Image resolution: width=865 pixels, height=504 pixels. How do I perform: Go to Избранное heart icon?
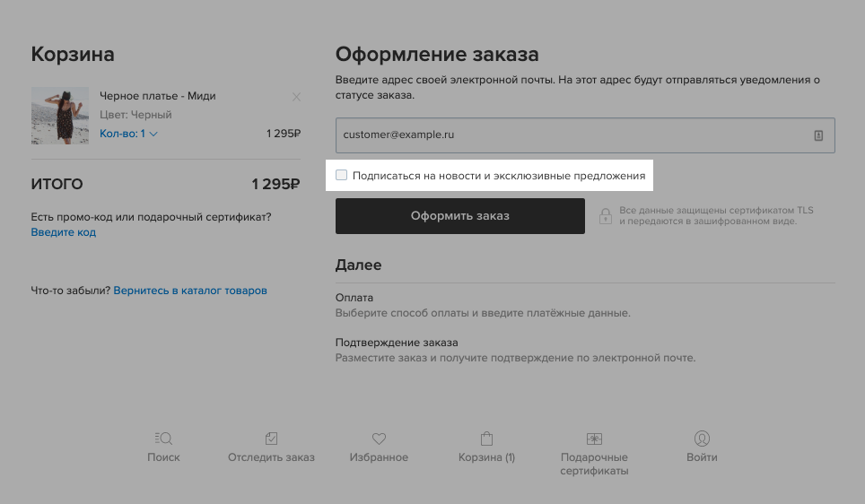[x=379, y=439]
